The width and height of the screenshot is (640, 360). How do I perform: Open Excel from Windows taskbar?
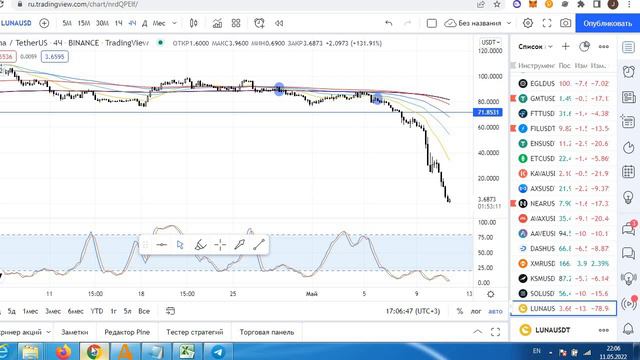[187, 352]
